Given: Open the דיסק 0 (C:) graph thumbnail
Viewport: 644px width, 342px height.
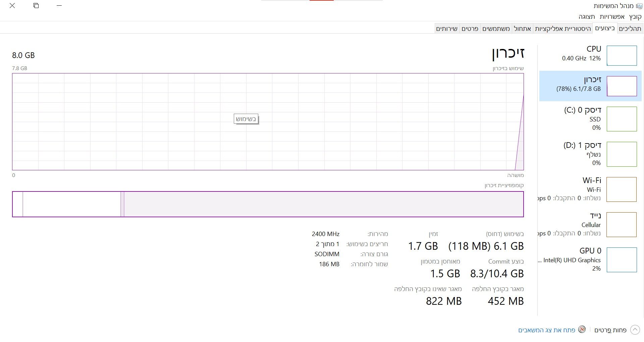Looking at the screenshot, I should pyautogui.click(x=622, y=119).
